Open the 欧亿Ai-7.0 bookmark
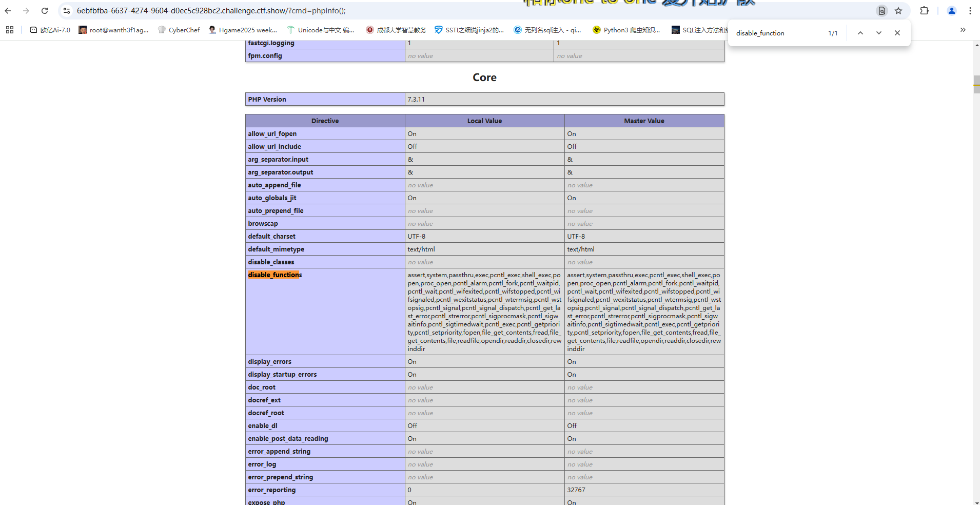 50,30
